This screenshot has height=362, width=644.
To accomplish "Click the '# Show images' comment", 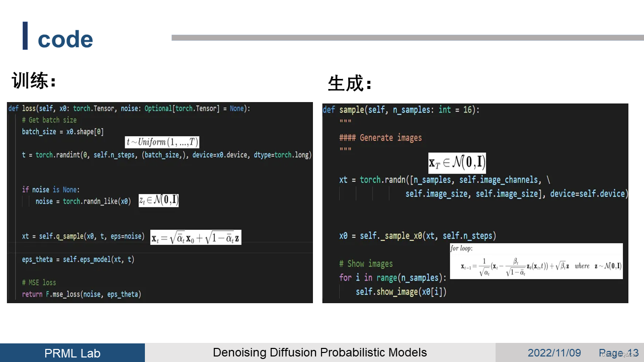I will [366, 264].
